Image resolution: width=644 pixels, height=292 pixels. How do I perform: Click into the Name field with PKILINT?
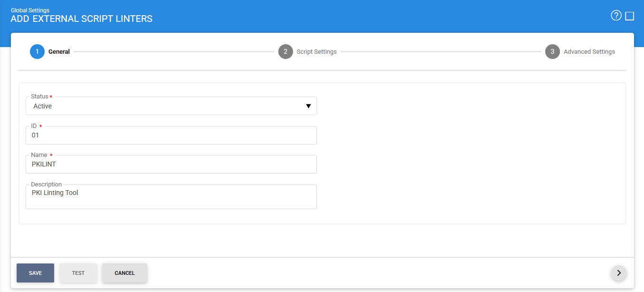point(171,165)
